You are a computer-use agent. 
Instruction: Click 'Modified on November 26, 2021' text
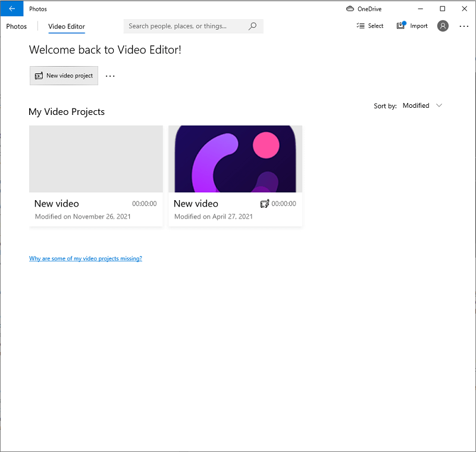(83, 217)
